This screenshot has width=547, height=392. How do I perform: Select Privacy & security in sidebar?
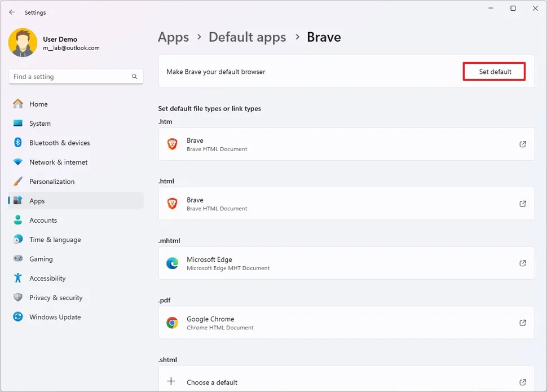coord(56,298)
